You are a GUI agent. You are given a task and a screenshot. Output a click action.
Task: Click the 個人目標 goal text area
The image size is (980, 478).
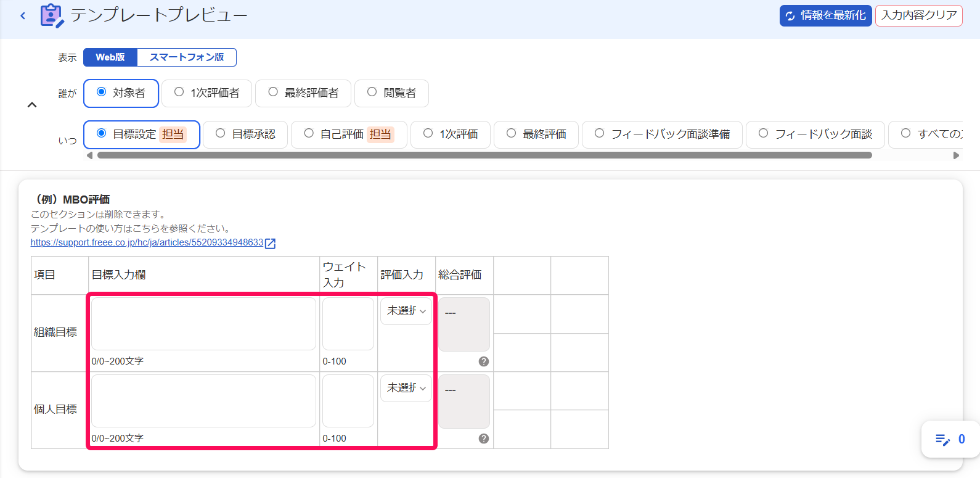point(203,402)
